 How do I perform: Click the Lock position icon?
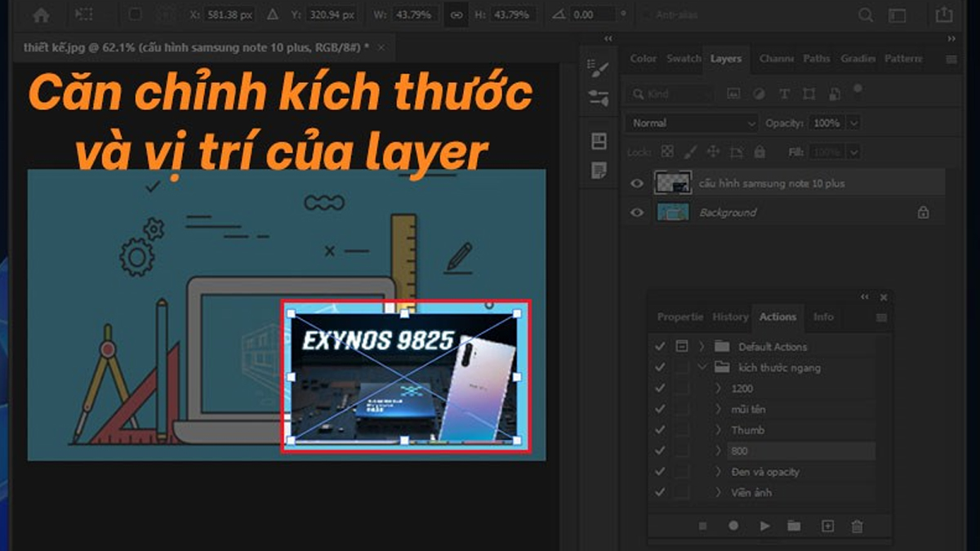click(x=713, y=152)
